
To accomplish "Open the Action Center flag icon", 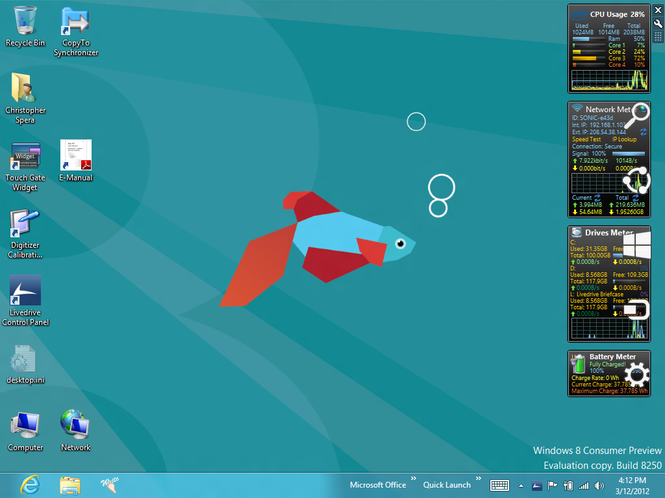I will tap(552, 485).
